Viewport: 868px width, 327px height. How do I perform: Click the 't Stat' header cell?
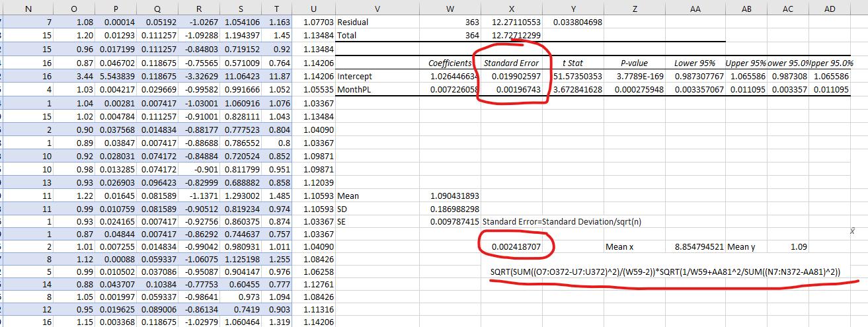573,63
